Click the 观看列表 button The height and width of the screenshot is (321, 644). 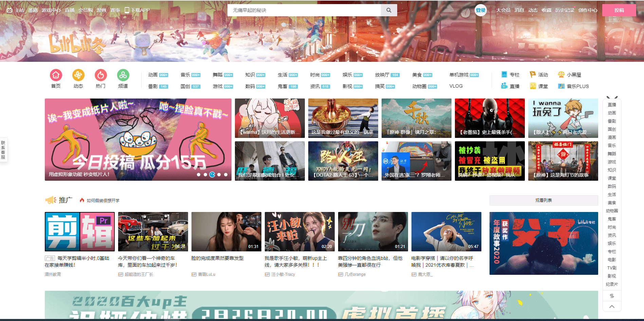(544, 200)
